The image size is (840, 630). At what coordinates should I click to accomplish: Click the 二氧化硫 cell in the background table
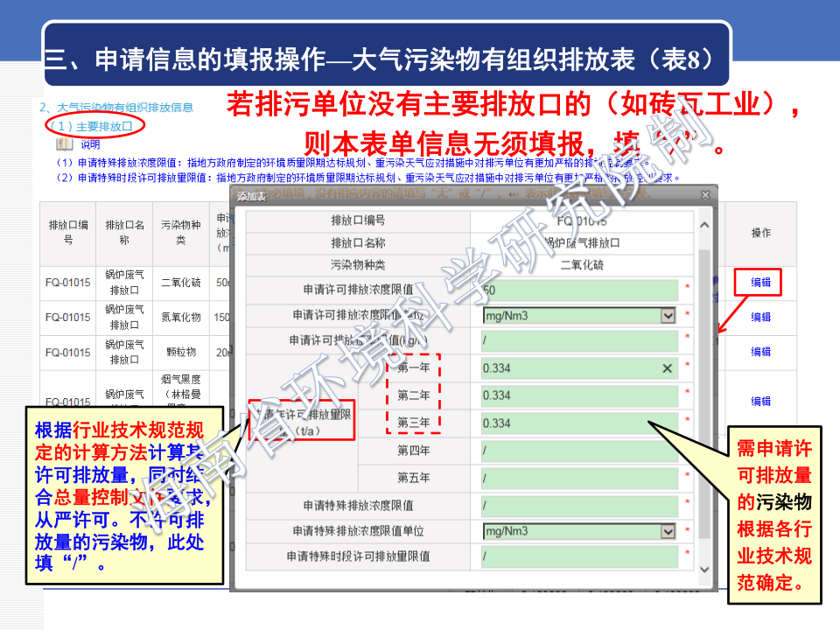tap(181, 283)
